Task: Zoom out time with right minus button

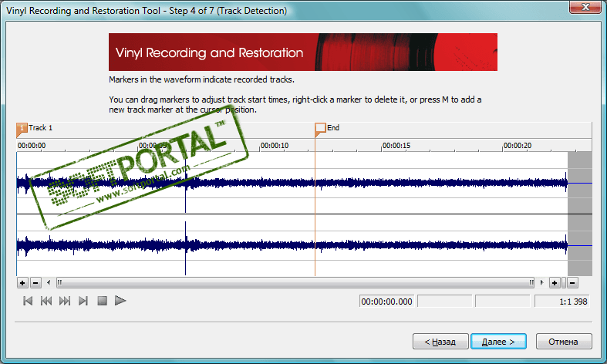Action: click(572, 283)
